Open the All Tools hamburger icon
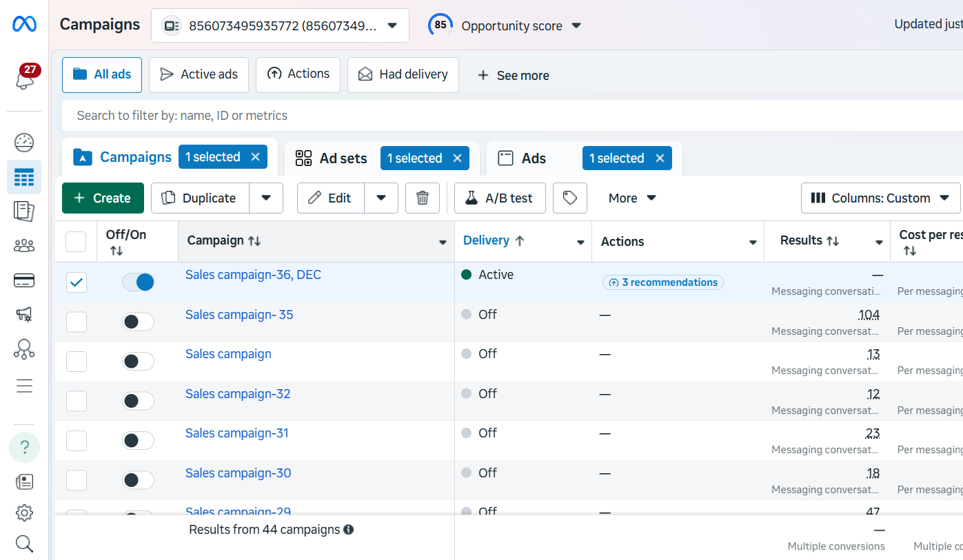Screen dimensions: 963x560 tap(23, 386)
